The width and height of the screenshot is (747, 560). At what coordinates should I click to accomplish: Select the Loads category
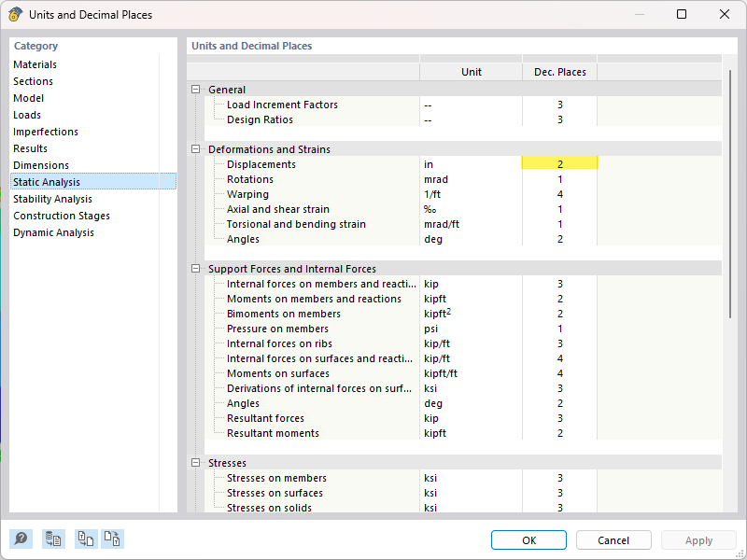point(27,114)
